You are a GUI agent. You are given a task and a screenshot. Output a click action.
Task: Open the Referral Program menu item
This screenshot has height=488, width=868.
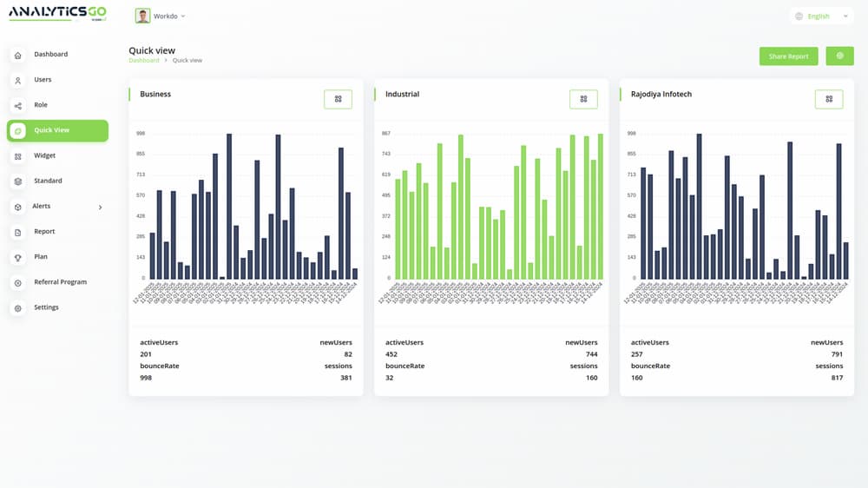57,282
